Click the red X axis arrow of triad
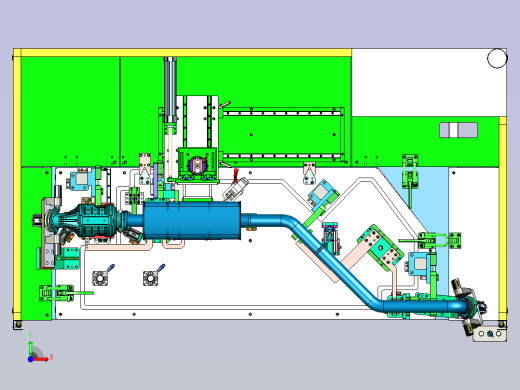 click(42, 359)
